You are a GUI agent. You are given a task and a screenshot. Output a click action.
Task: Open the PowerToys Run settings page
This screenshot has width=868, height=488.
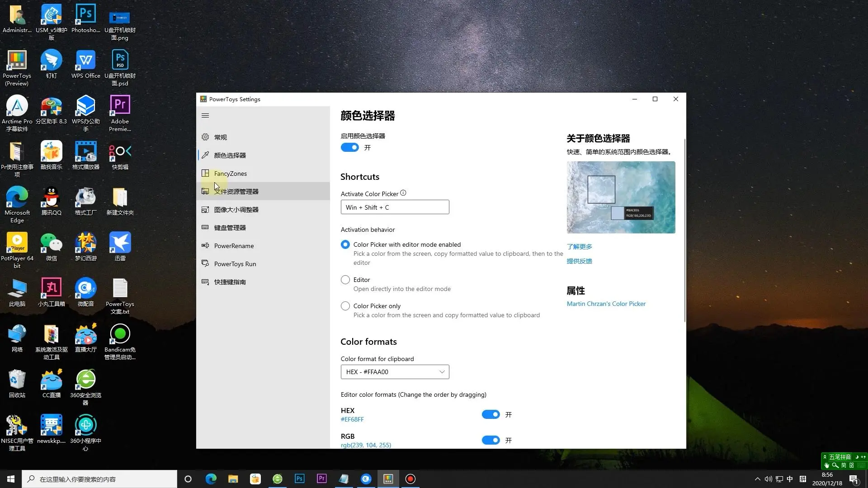tap(263, 264)
